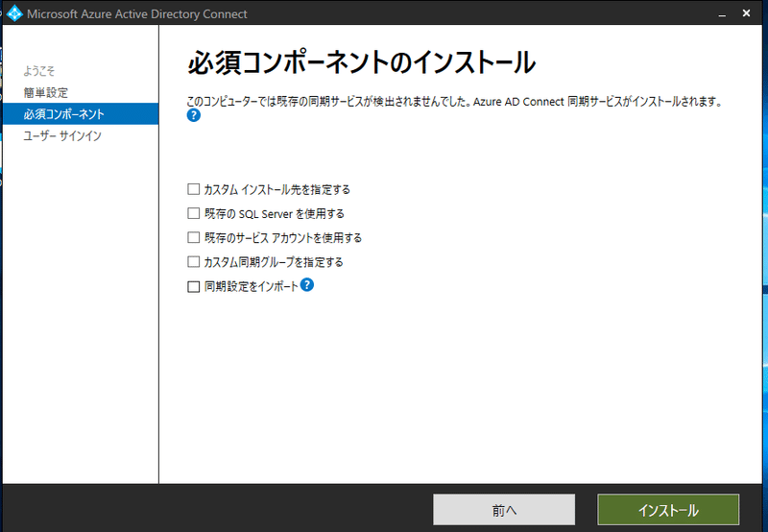Open help icon below the sync service description
Image resolution: width=768 pixels, height=532 pixels.
click(x=194, y=115)
